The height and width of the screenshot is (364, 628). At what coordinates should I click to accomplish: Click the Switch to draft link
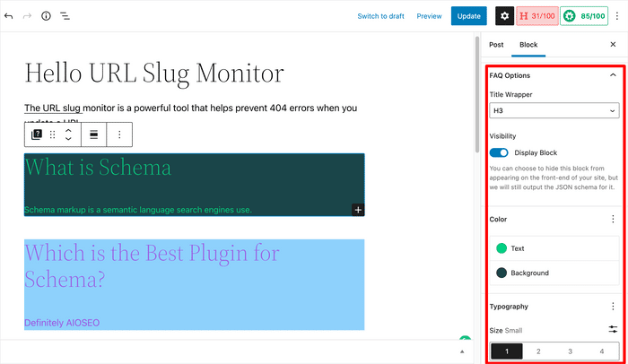click(380, 16)
